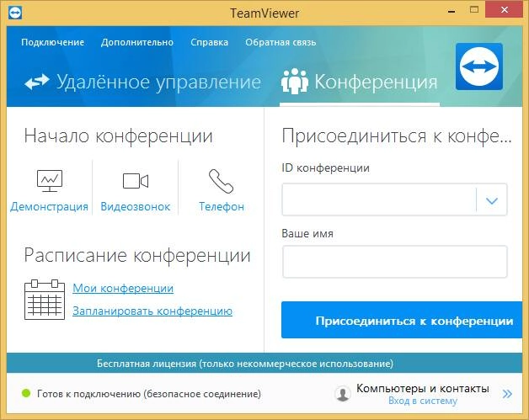Focus the Ваше имя input field

click(395, 262)
